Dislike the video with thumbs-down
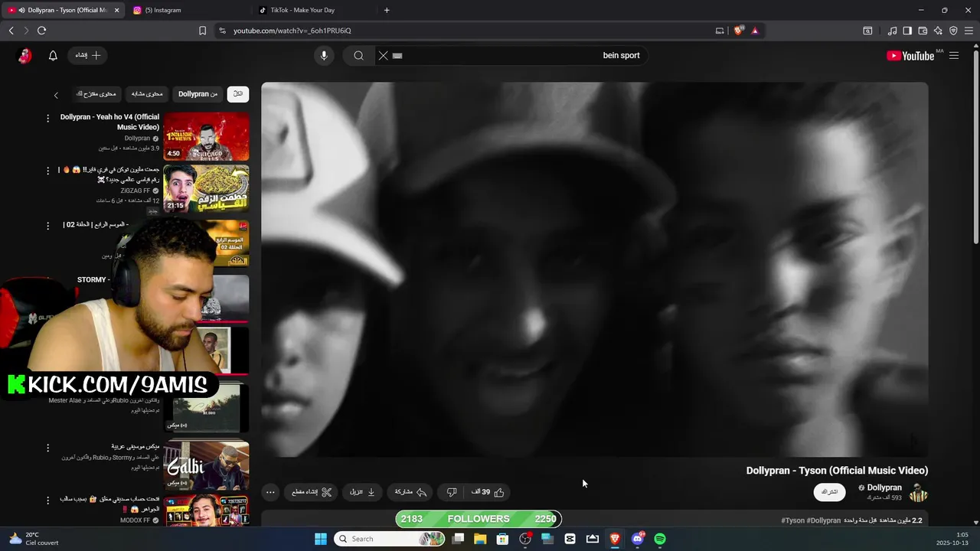Viewport: 980px width, 551px height. (x=452, y=492)
